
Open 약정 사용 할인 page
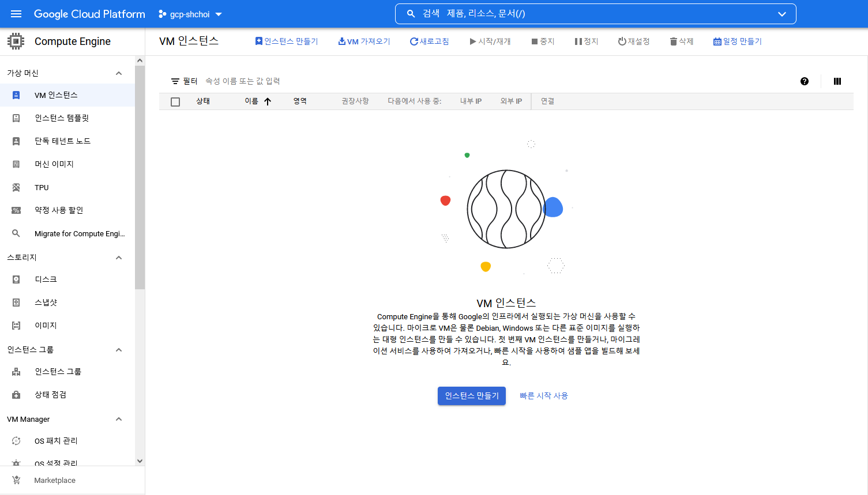click(x=67, y=210)
